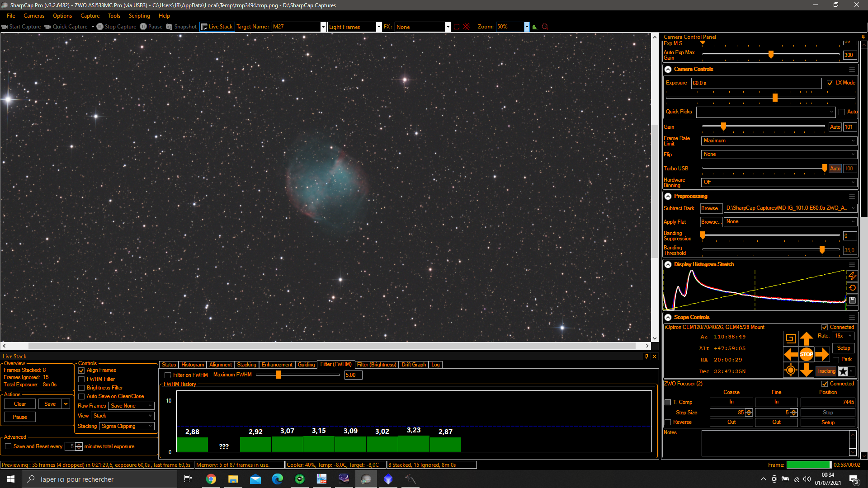Open the Windows Start menu
The image size is (868, 488).
pyautogui.click(x=11, y=479)
